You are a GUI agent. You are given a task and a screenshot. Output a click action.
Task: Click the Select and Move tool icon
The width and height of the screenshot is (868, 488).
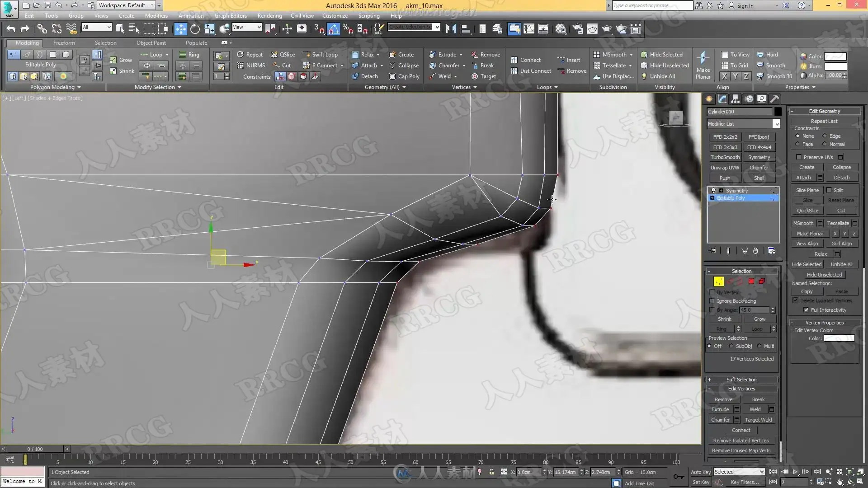click(x=180, y=29)
